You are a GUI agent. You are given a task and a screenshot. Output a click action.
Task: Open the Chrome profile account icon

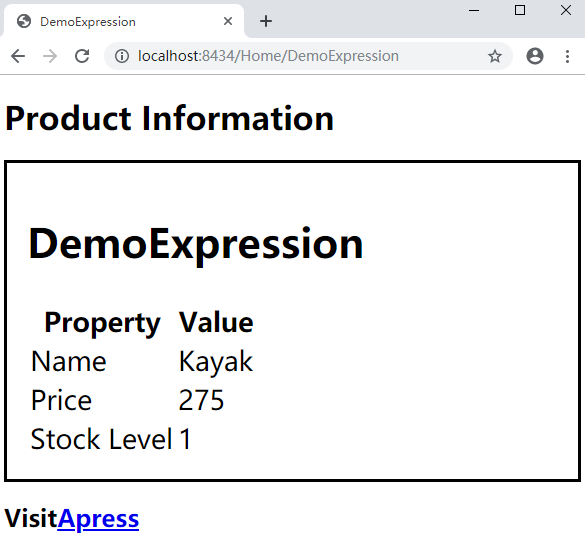click(x=535, y=56)
